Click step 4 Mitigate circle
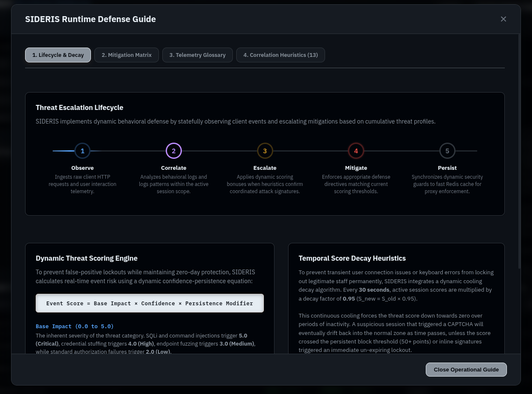Image resolution: width=532 pixels, height=394 pixels. (356, 151)
